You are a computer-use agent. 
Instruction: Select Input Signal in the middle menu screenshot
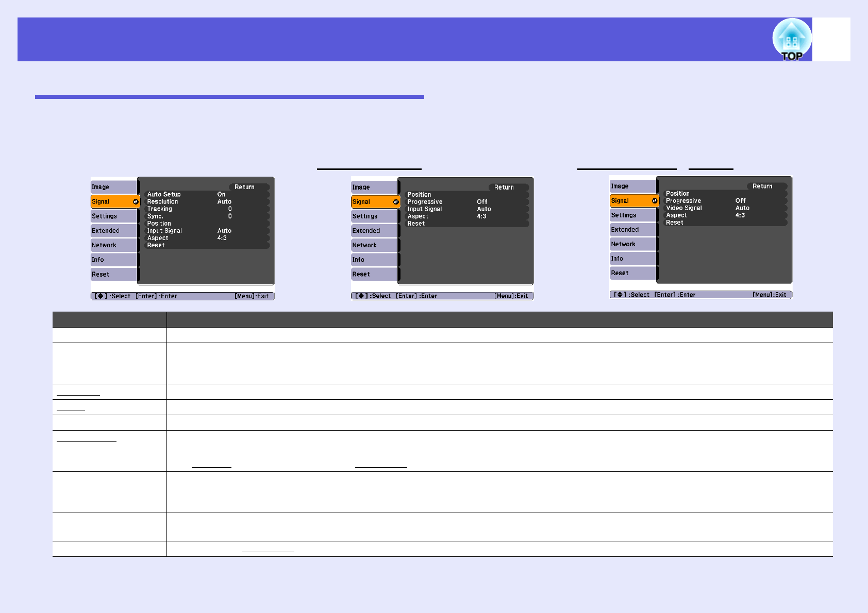point(466,209)
